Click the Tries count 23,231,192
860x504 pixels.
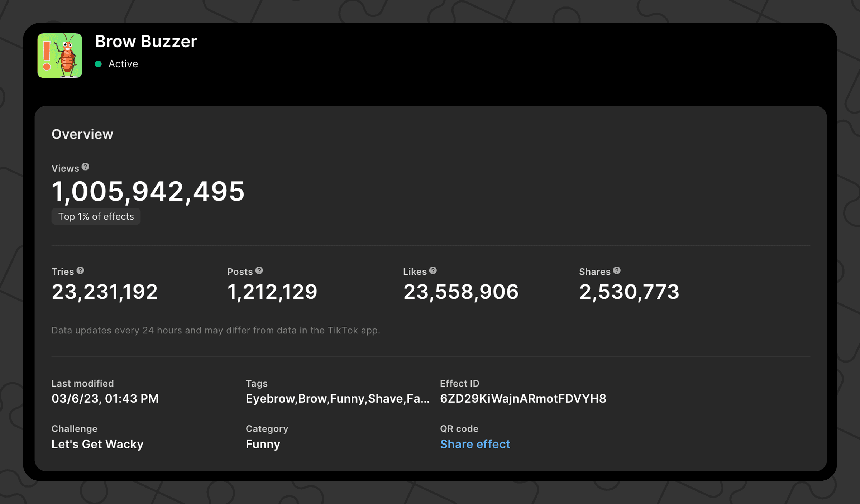tap(105, 292)
